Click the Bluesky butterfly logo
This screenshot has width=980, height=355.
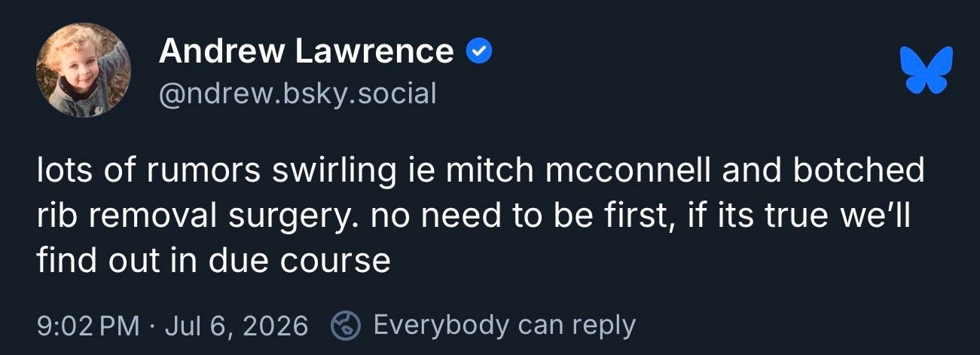pyautogui.click(x=927, y=69)
